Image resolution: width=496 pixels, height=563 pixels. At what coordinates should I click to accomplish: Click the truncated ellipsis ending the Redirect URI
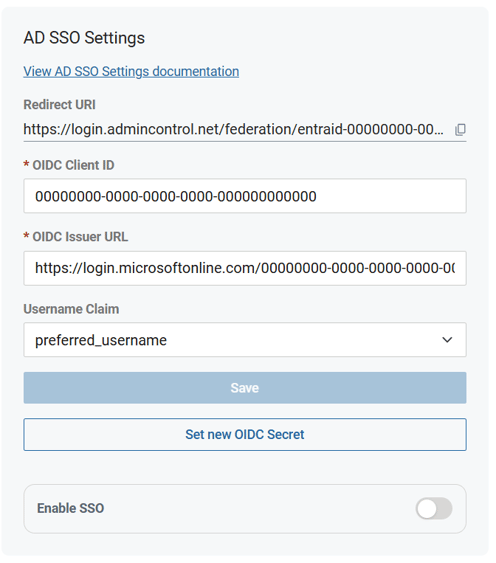[x=439, y=132]
